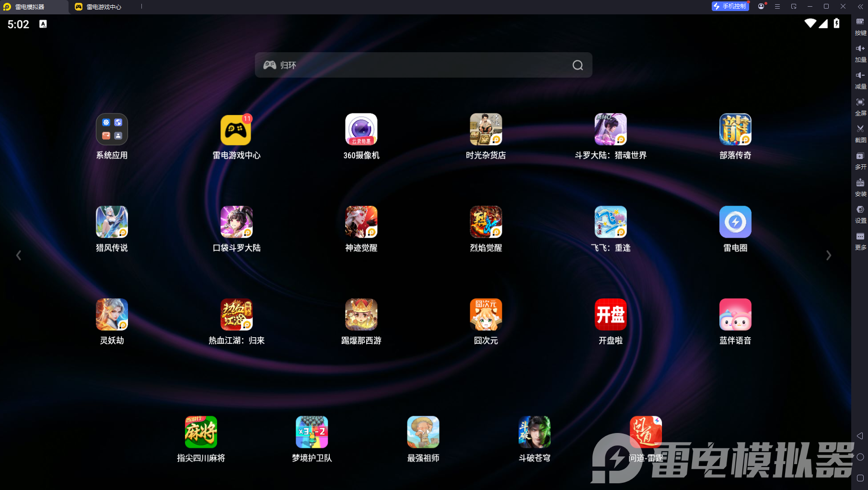Open 斗罗大陆：猎魂世界 game icon
The image size is (868, 490).
point(610,129)
